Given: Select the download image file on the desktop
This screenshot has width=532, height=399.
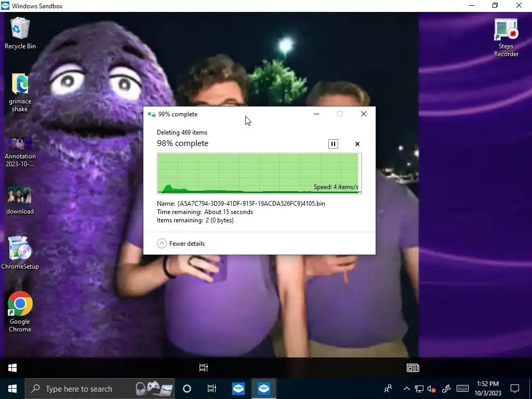Looking at the screenshot, I should (x=20, y=200).
